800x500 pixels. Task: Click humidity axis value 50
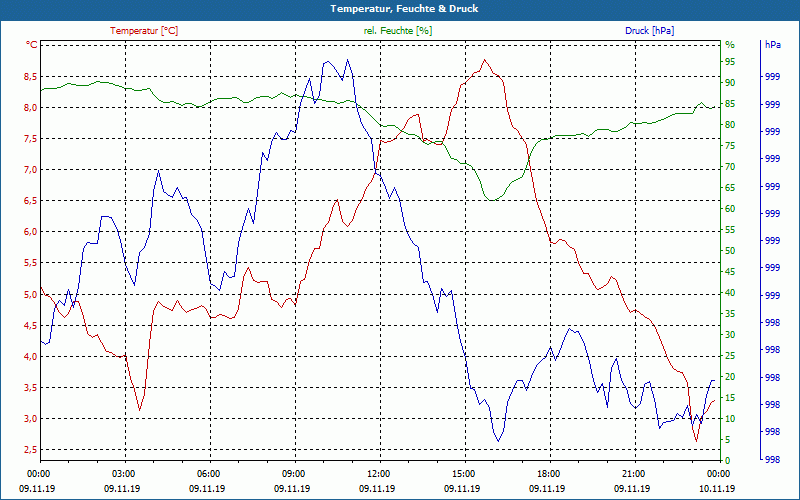(730, 251)
